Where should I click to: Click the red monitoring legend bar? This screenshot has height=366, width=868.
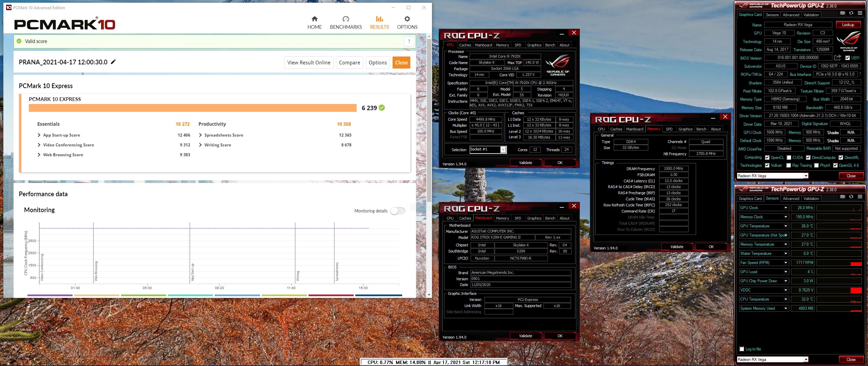pos(331,295)
